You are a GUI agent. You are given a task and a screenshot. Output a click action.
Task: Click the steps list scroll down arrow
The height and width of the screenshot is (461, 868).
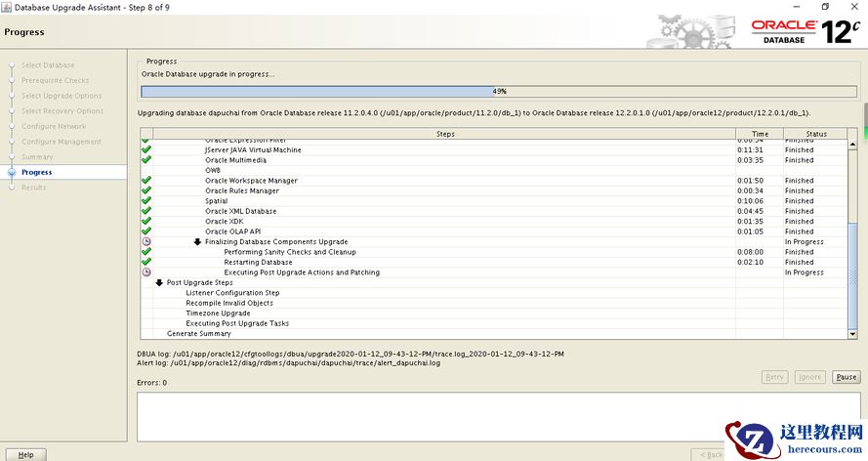pyautogui.click(x=852, y=334)
